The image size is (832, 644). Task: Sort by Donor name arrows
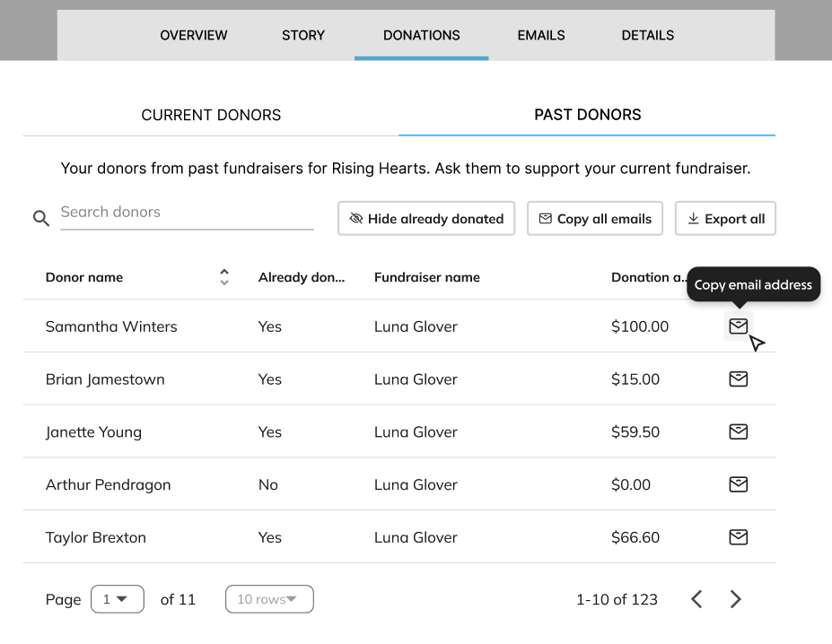tap(223, 277)
